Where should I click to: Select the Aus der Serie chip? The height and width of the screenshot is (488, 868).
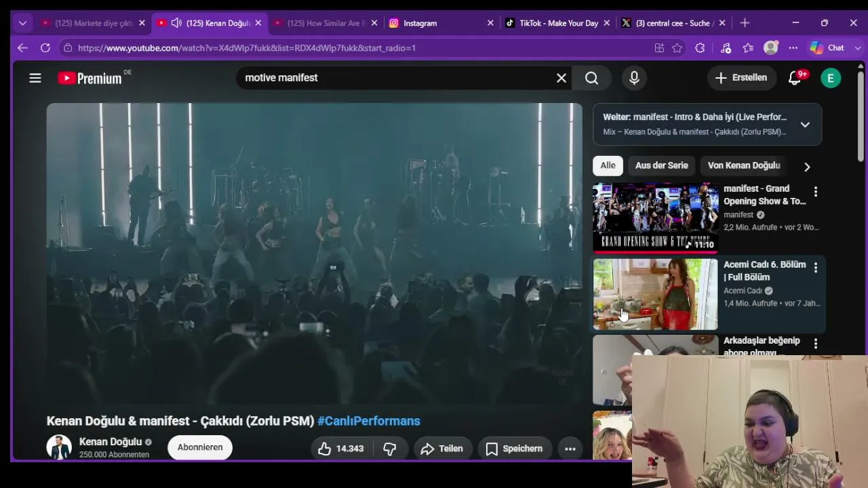point(661,165)
